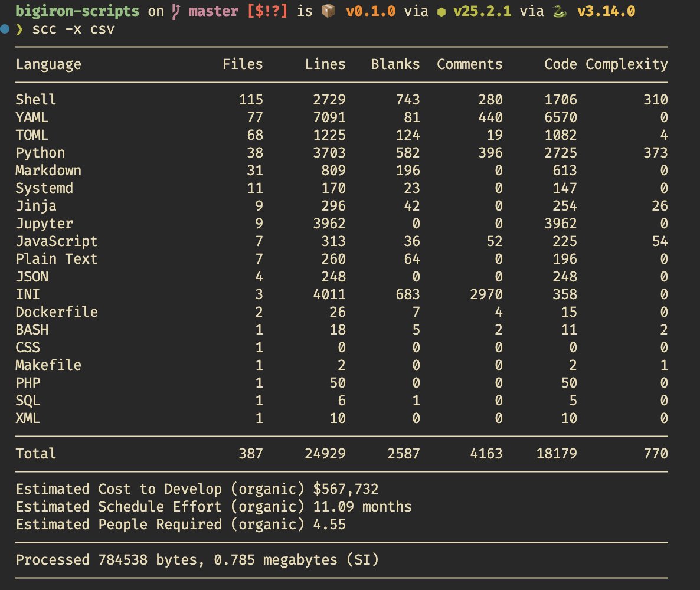Click the 'Complexity' column header
Viewport: 700px width, 590px height.
tap(626, 64)
